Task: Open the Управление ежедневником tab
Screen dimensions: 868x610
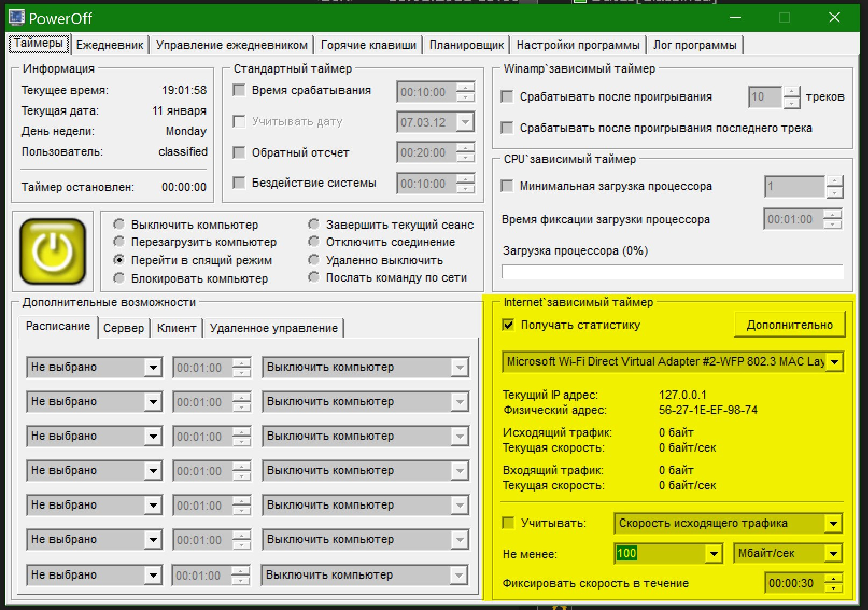Action: [x=232, y=45]
